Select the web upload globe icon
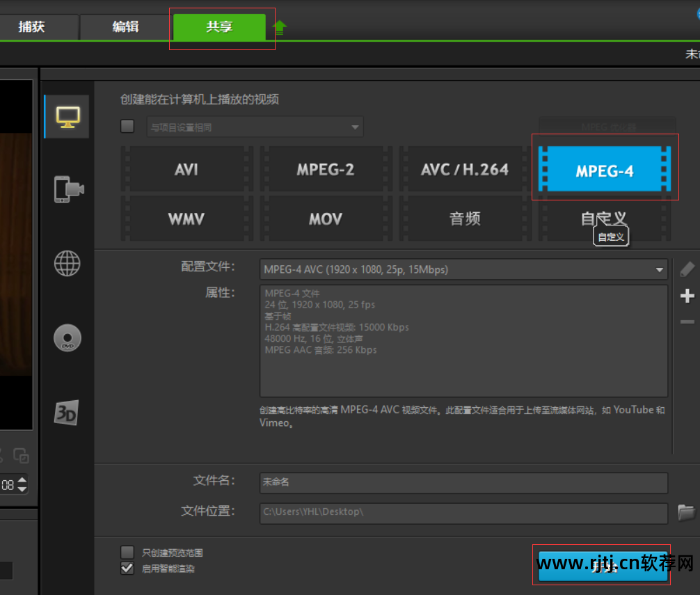The height and width of the screenshot is (595, 700). pyautogui.click(x=66, y=264)
